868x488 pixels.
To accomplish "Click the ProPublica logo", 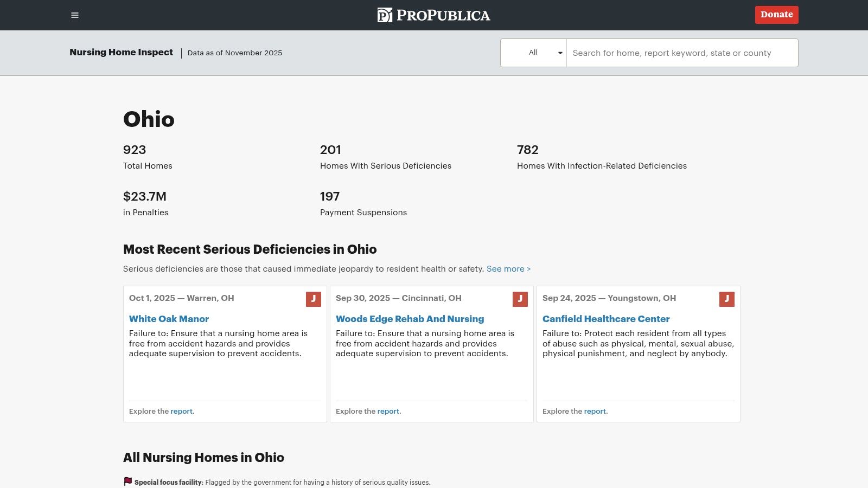I will tap(433, 15).
